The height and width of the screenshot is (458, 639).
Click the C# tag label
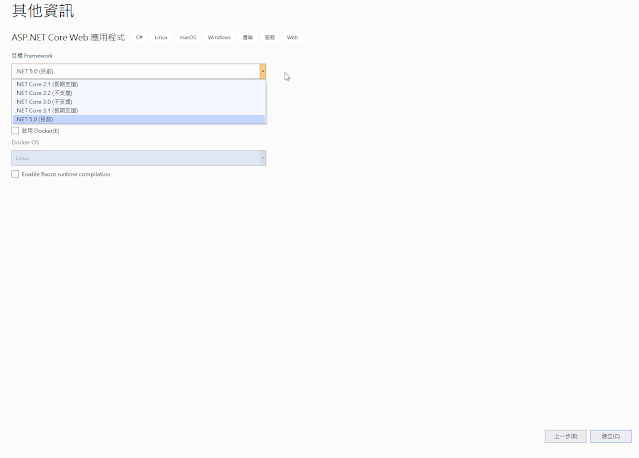pos(139,37)
